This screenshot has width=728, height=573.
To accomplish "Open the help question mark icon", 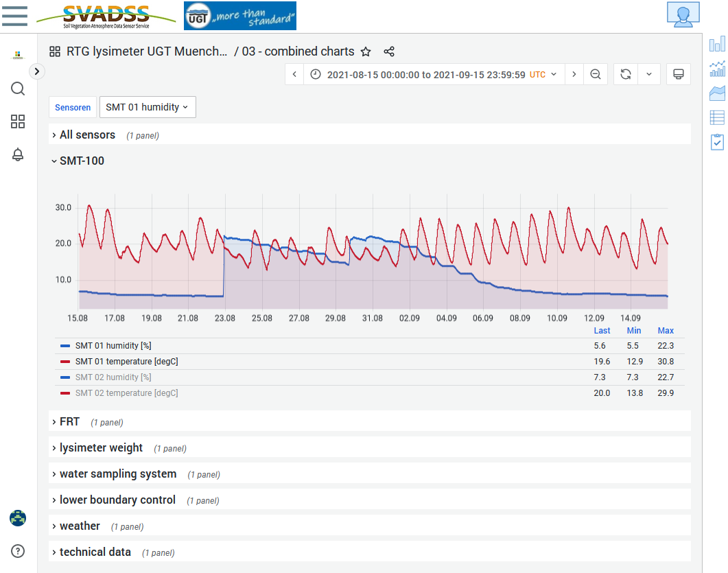I will (x=18, y=551).
